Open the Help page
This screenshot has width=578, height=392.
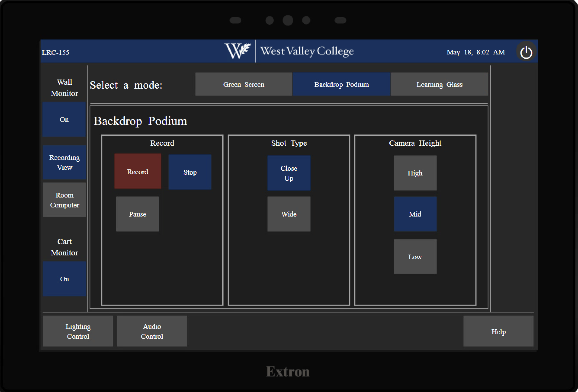click(498, 331)
